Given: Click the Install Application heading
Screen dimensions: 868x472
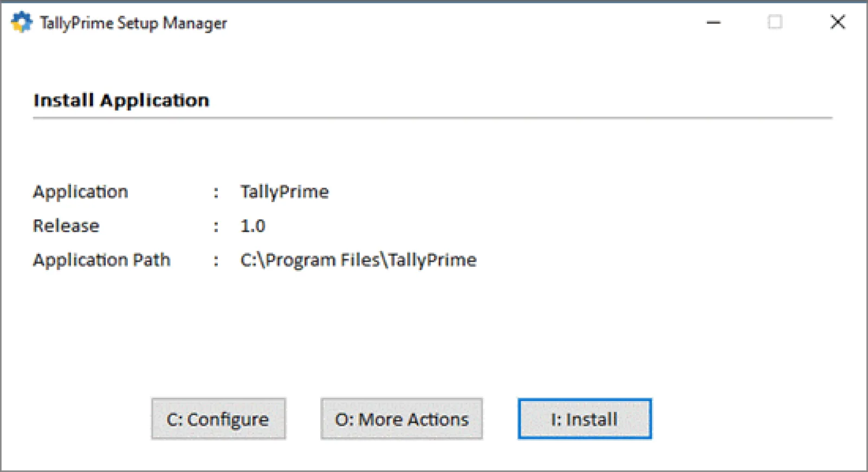Looking at the screenshot, I should pos(121,100).
